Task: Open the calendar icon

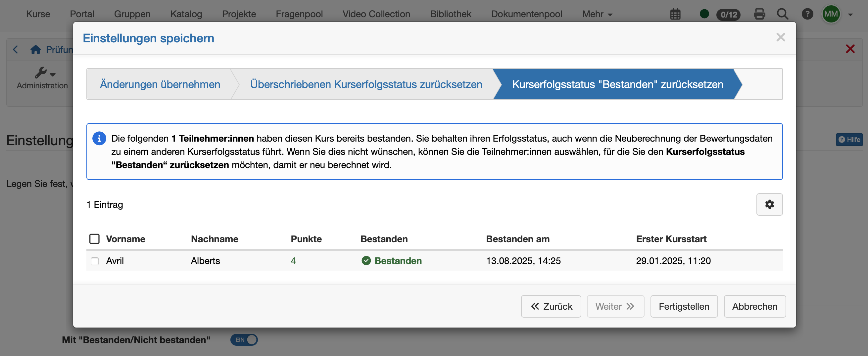Action: 675,14
